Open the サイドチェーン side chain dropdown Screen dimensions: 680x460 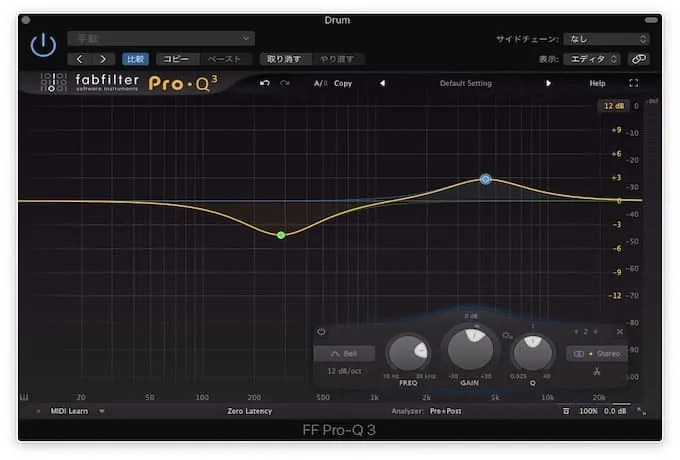[x=606, y=39]
